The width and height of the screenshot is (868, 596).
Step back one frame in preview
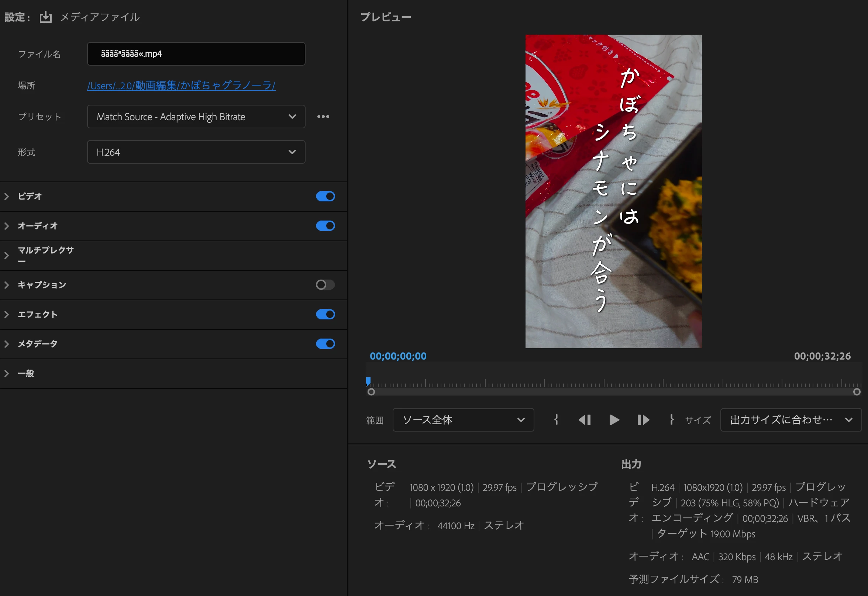tap(585, 420)
